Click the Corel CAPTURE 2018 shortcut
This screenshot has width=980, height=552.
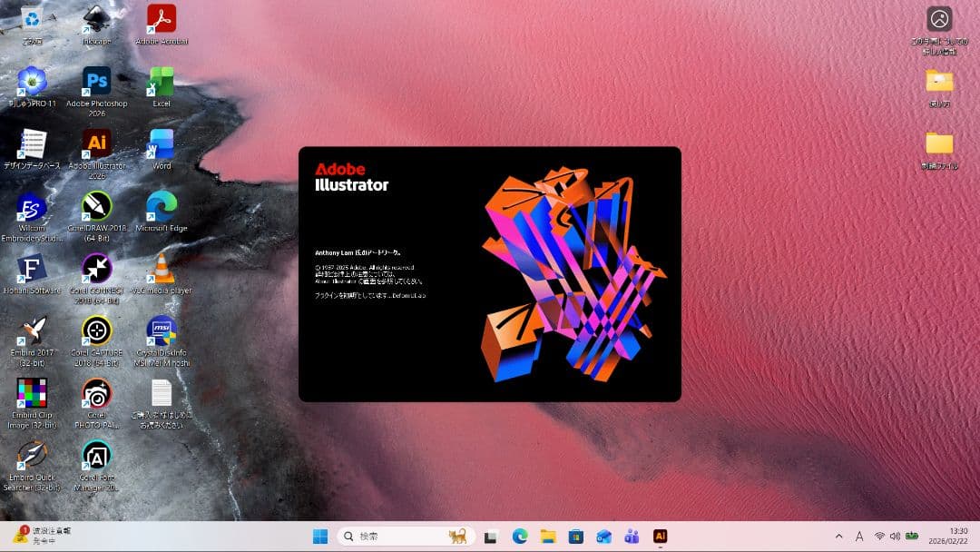96,330
